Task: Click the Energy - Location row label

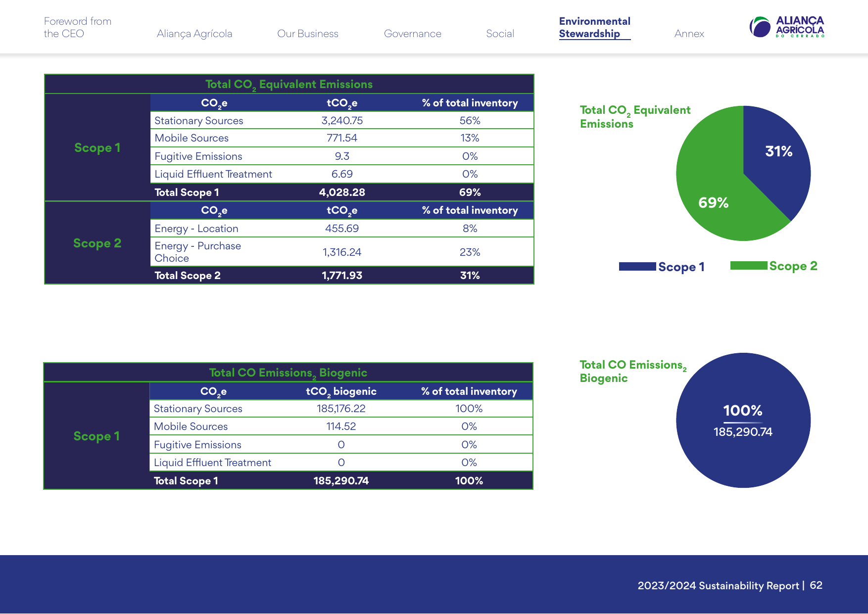Action: click(x=196, y=229)
